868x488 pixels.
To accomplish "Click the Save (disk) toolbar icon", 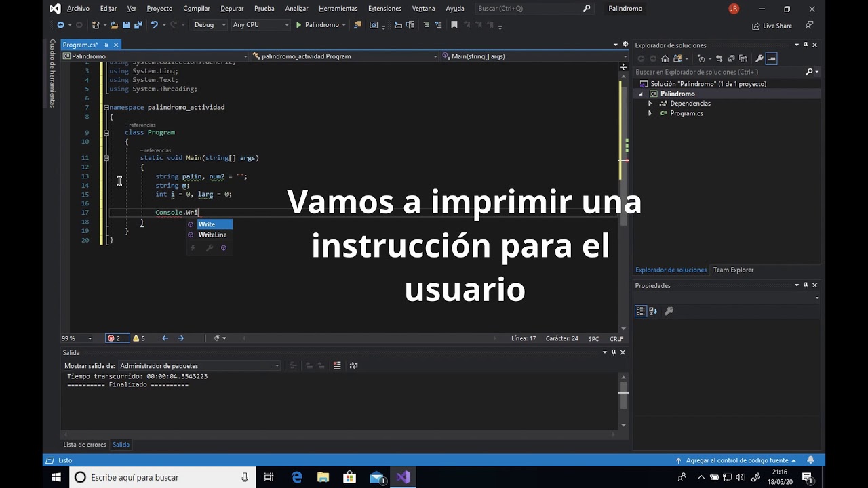I will point(126,25).
